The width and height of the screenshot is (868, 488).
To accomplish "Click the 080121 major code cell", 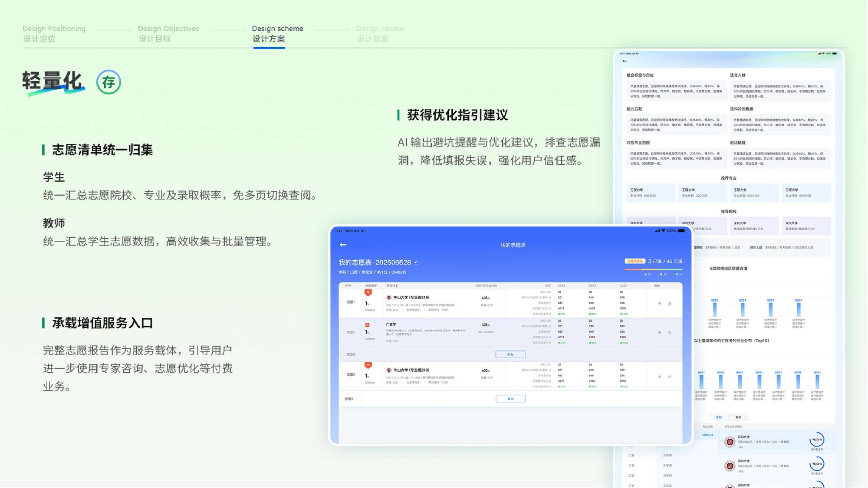I will (708, 435).
